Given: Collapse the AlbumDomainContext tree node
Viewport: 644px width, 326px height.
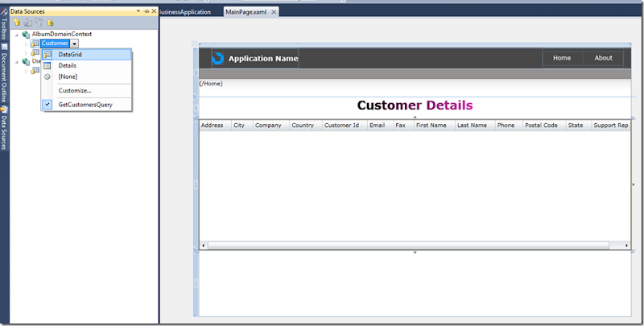Looking at the screenshot, I should pyautogui.click(x=17, y=35).
